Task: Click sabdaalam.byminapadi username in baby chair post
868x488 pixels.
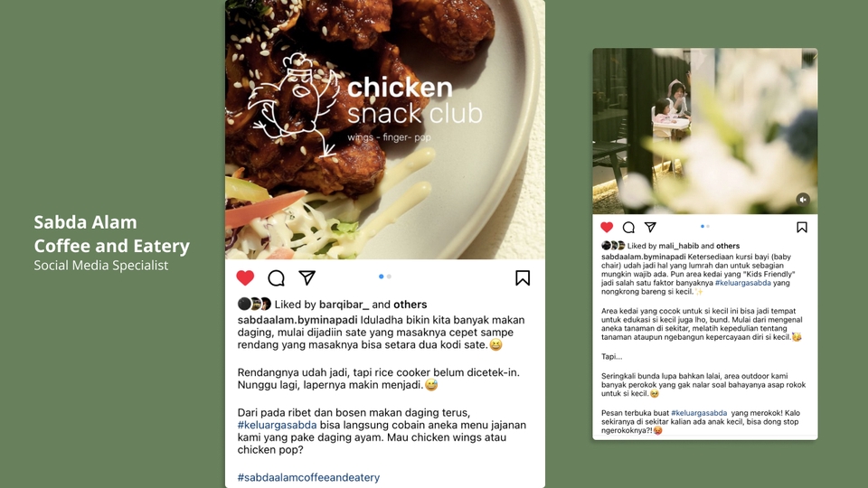Action: (643, 257)
